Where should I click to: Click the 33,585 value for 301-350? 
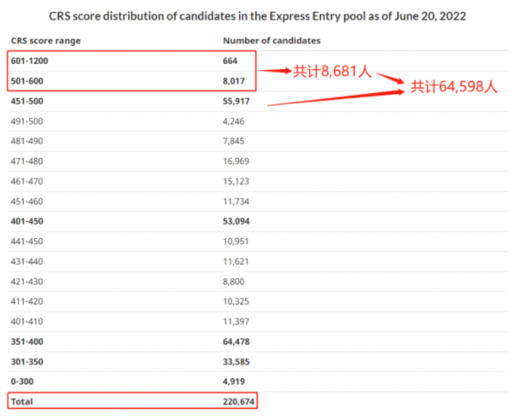pyautogui.click(x=236, y=362)
